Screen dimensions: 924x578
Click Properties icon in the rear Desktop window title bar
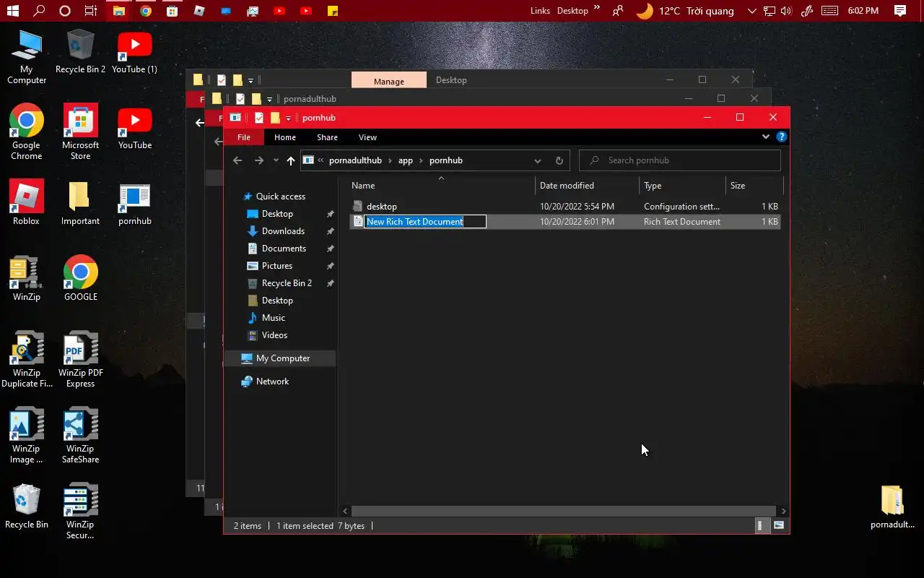[222, 80]
